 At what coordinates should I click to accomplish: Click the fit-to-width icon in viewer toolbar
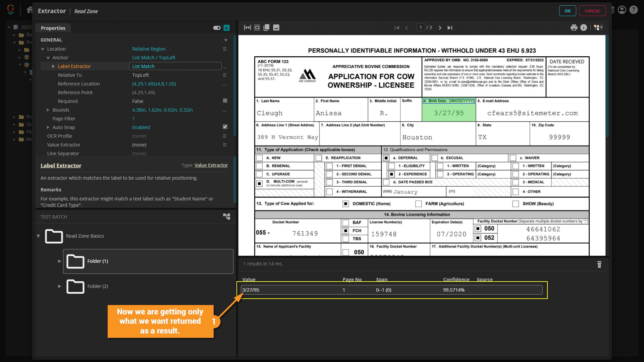click(x=247, y=28)
